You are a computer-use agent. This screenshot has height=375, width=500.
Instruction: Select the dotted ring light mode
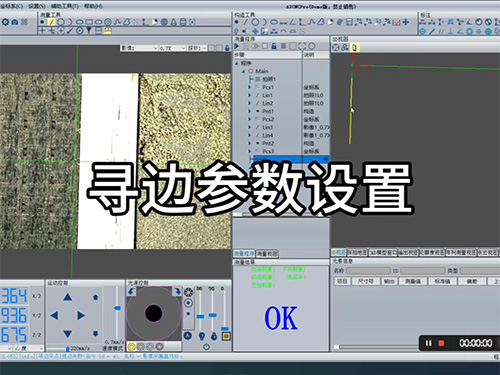tap(188, 292)
